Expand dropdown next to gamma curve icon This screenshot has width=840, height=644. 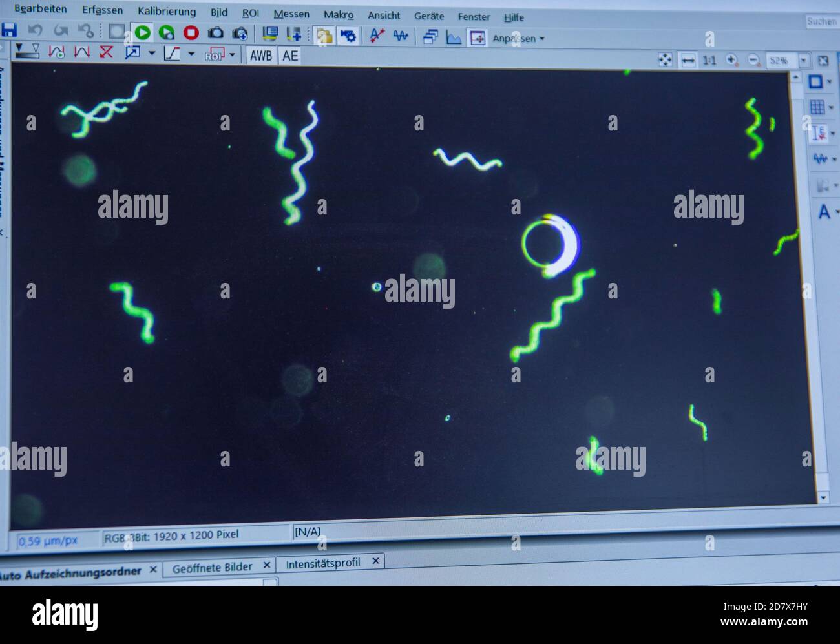(191, 54)
